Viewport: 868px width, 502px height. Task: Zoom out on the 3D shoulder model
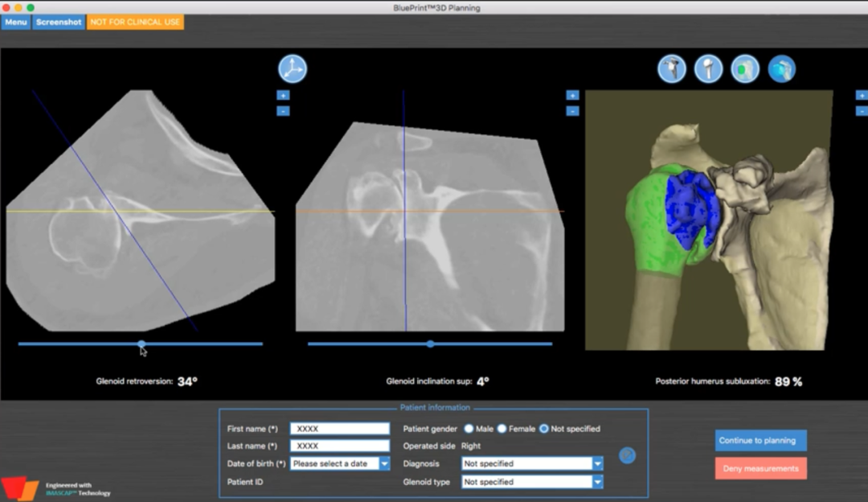point(862,111)
